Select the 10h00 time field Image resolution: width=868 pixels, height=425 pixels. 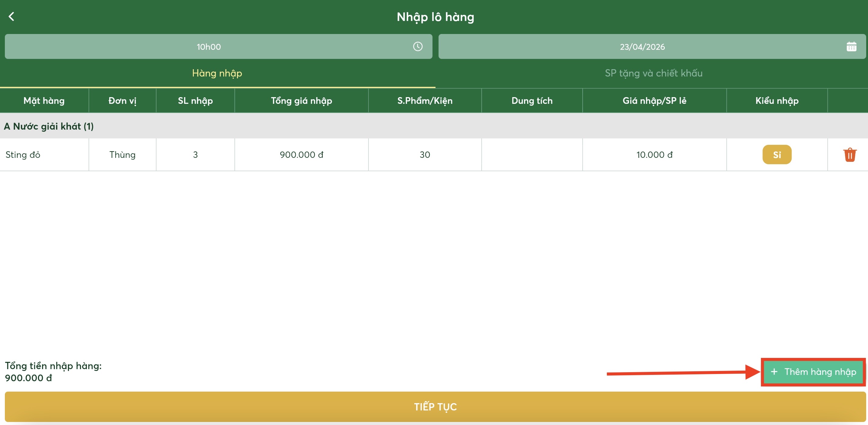coord(218,46)
